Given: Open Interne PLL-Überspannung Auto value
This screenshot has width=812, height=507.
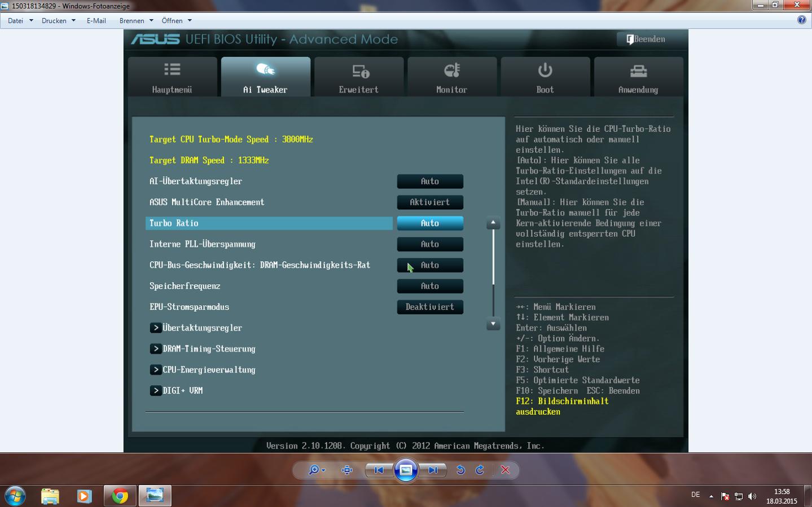Looking at the screenshot, I should pos(430,244).
